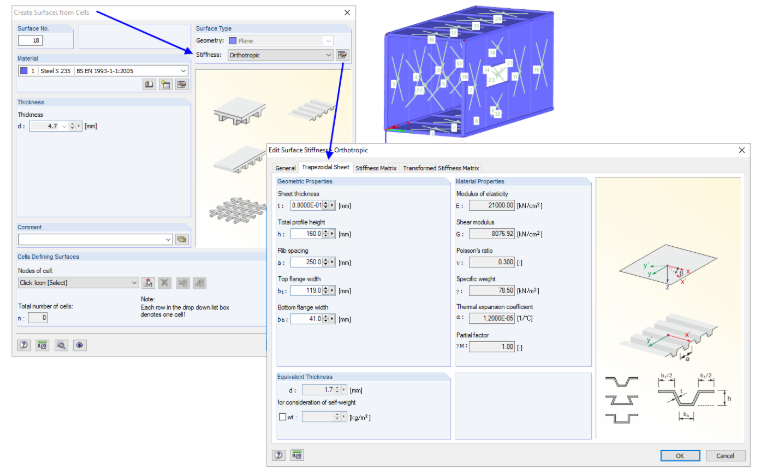Open thickness d 4.7 dropdown arrow
760x475 pixels.
click(64, 126)
